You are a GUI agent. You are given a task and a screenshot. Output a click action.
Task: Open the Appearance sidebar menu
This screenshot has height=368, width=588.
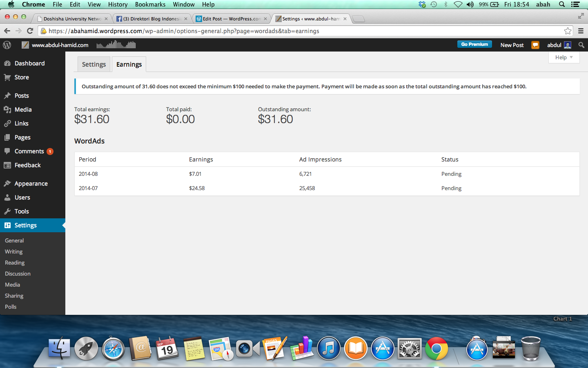(31, 184)
